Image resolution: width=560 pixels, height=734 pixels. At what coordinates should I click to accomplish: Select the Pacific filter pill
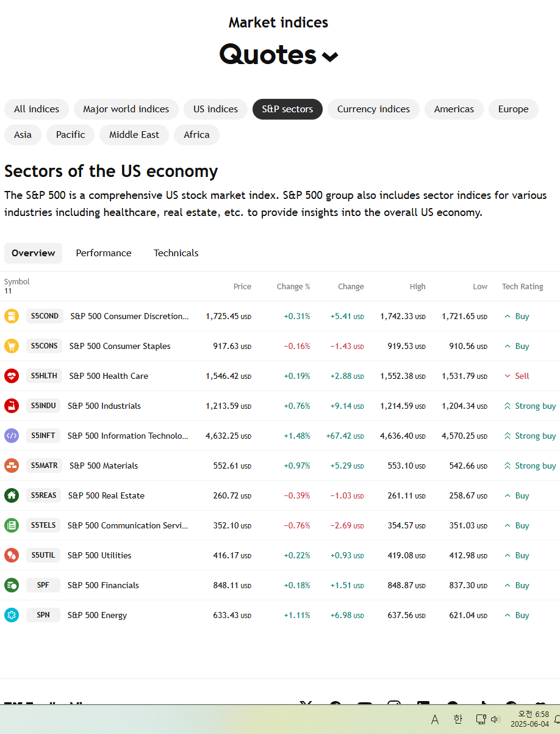[71, 135]
